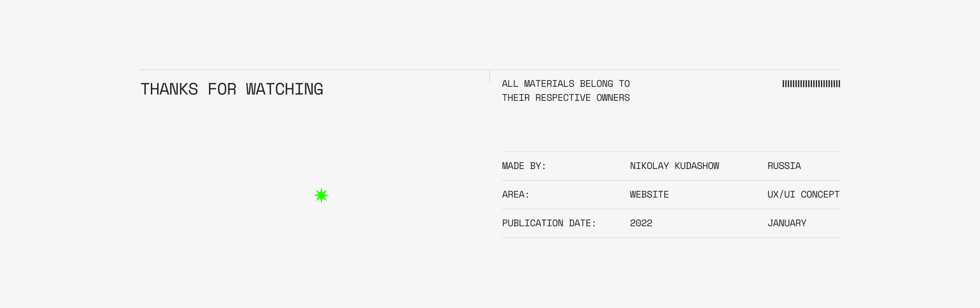
Task: Select the THEIR RESPECTIVE OWNERS line
Action: point(565,98)
